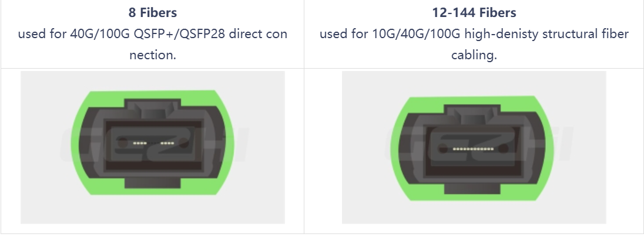Click the 40G/100G QSFP+/QSFP28 description line
Viewport: 644px width, 237px height.
pyautogui.click(x=153, y=33)
